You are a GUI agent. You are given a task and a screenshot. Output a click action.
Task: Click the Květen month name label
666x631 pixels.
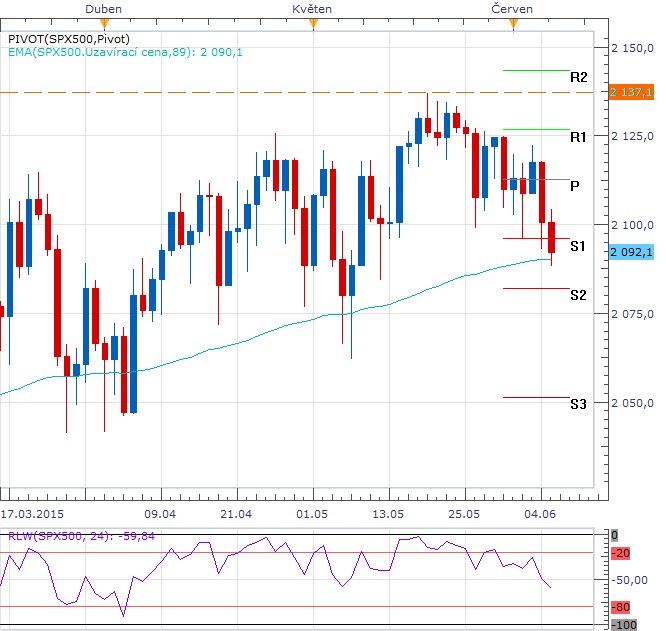pyautogui.click(x=312, y=9)
